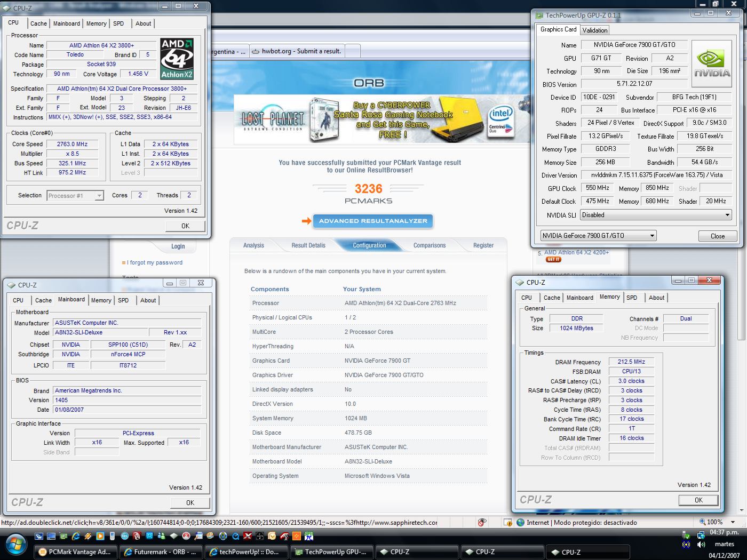Click the mainboard Model A8N32-SLI-Deluxe field
The height and width of the screenshot is (560, 747).
click(99, 332)
